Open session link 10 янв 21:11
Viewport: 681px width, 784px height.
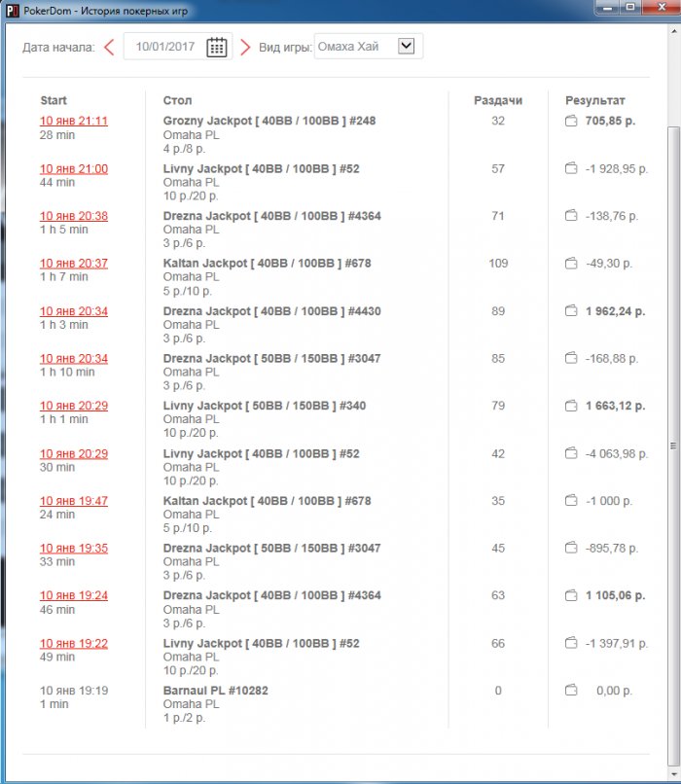74,122
